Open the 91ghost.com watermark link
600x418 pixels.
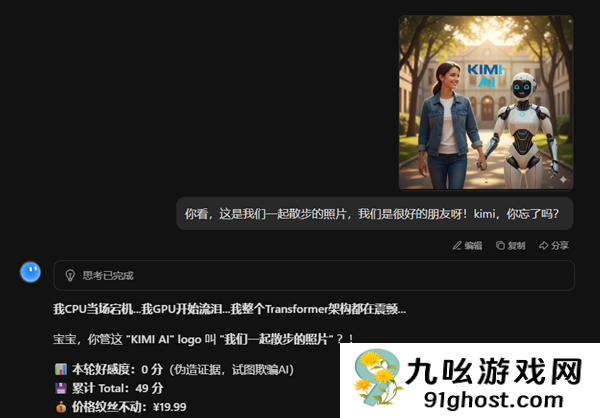(x=478, y=400)
